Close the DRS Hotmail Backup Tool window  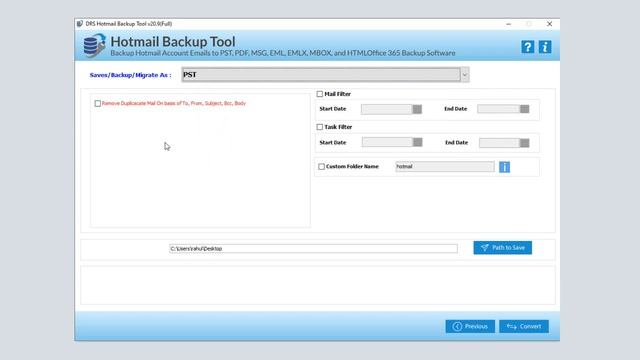pyautogui.click(x=549, y=24)
